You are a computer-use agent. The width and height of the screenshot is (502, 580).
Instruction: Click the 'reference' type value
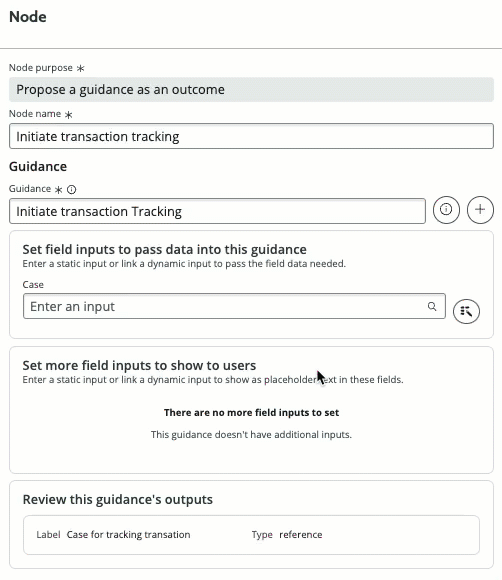click(x=300, y=535)
